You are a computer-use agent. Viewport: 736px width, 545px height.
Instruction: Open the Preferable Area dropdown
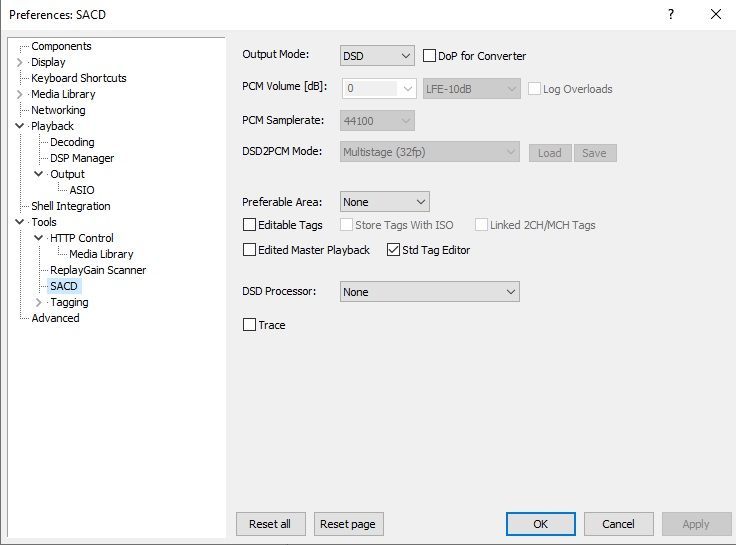pos(384,202)
